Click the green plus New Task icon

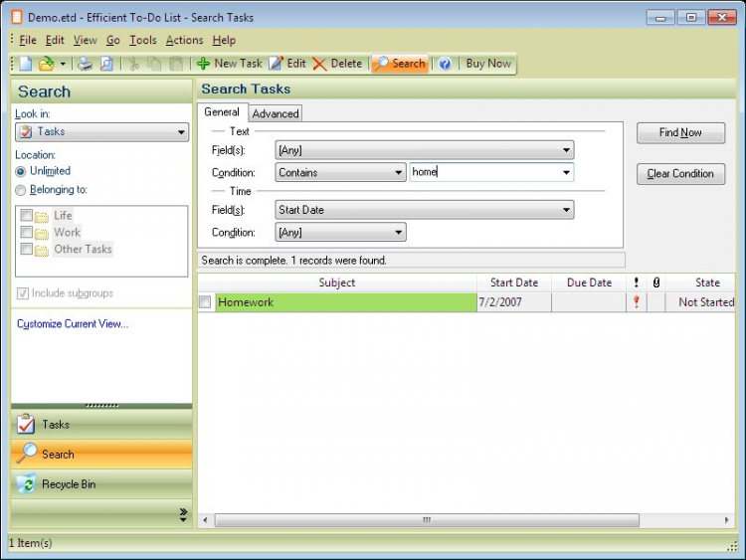click(203, 64)
